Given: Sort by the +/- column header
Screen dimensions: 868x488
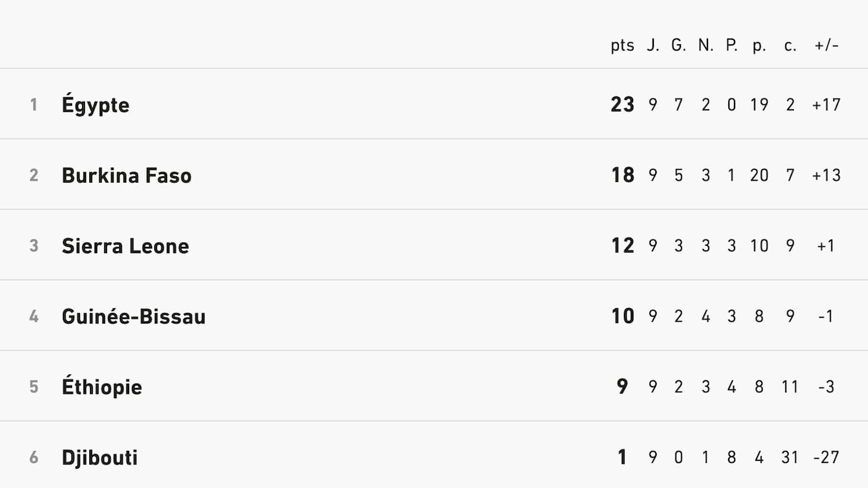Looking at the screenshot, I should (x=827, y=46).
